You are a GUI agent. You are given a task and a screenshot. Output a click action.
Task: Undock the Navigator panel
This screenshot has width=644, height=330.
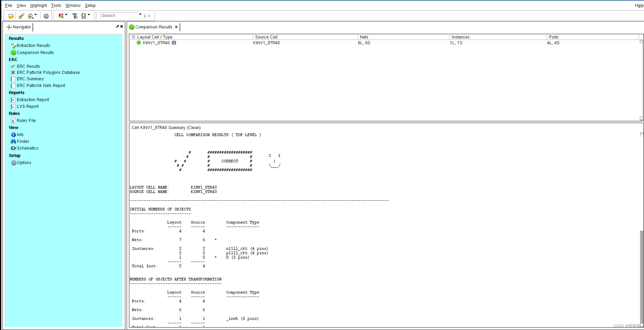117,27
